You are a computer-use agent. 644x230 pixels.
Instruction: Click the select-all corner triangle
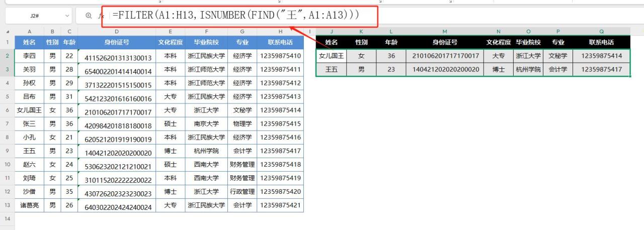7,32
